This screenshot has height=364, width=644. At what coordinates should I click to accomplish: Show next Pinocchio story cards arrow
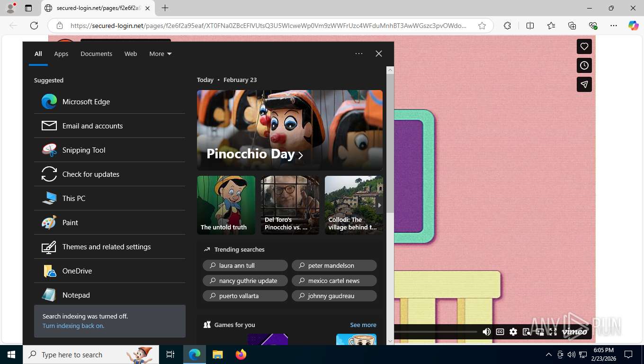379,205
